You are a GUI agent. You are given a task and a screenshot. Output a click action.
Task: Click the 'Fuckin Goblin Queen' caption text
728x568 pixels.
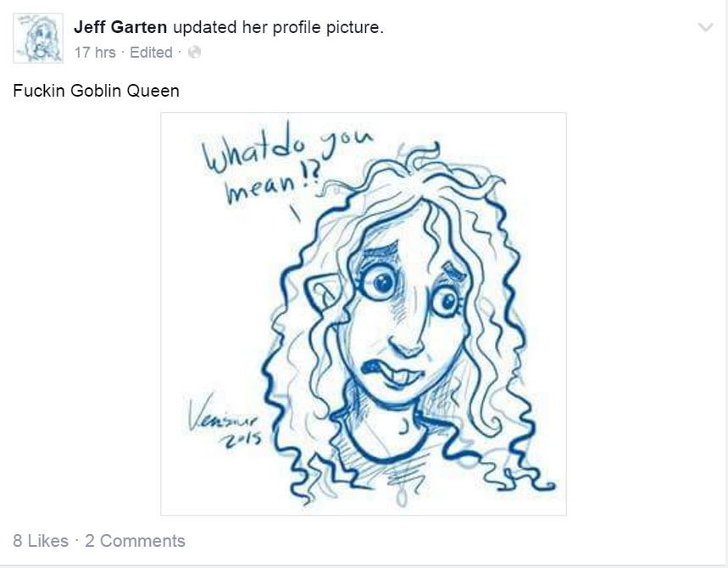96,91
